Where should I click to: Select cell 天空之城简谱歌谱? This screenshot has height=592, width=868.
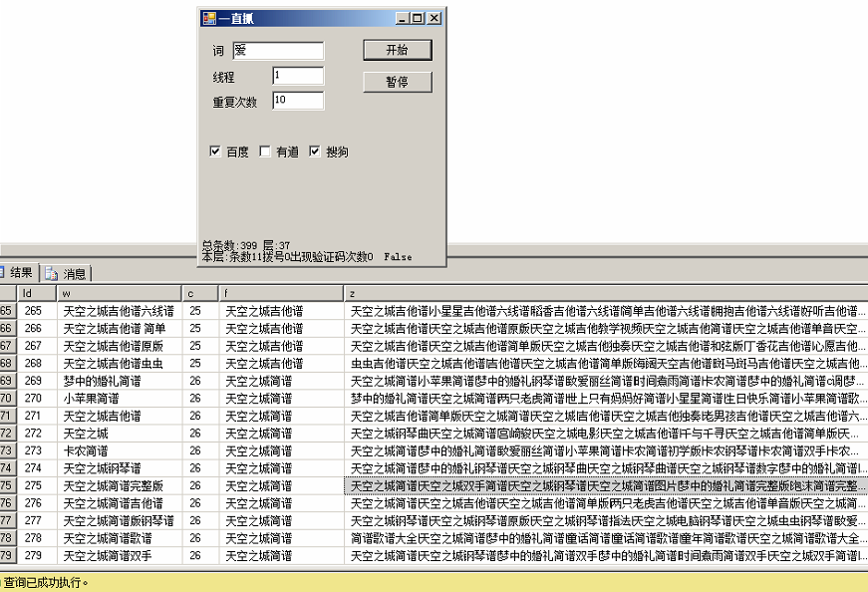pyautogui.click(x=119, y=538)
